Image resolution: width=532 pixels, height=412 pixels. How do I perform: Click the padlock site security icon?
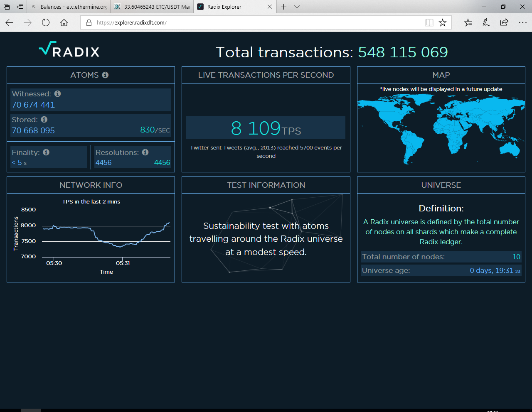tap(89, 22)
